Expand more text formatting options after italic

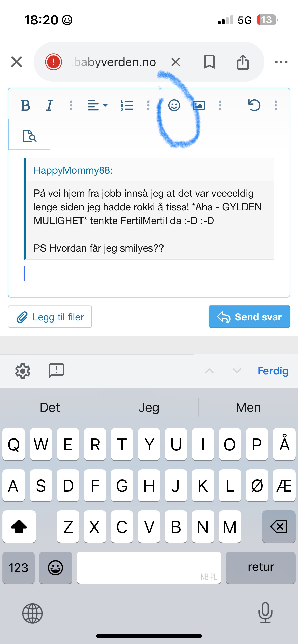tap(71, 105)
